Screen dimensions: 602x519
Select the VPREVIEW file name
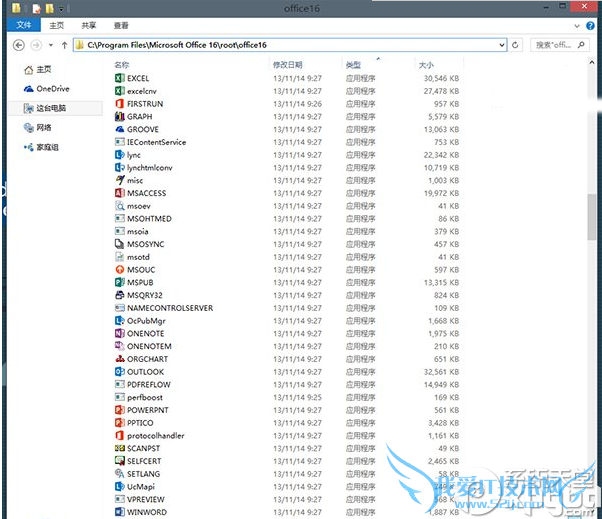[x=146, y=499]
